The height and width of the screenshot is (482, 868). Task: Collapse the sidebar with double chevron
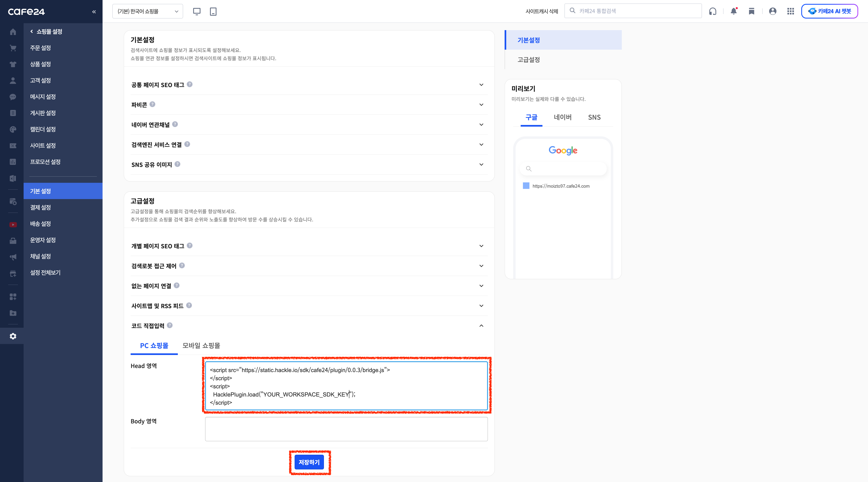[94, 12]
